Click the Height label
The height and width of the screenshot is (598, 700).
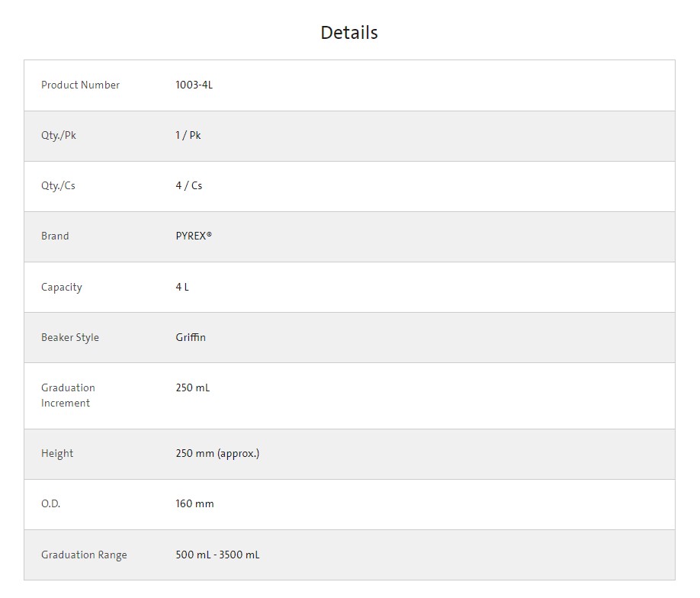(57, 454)
